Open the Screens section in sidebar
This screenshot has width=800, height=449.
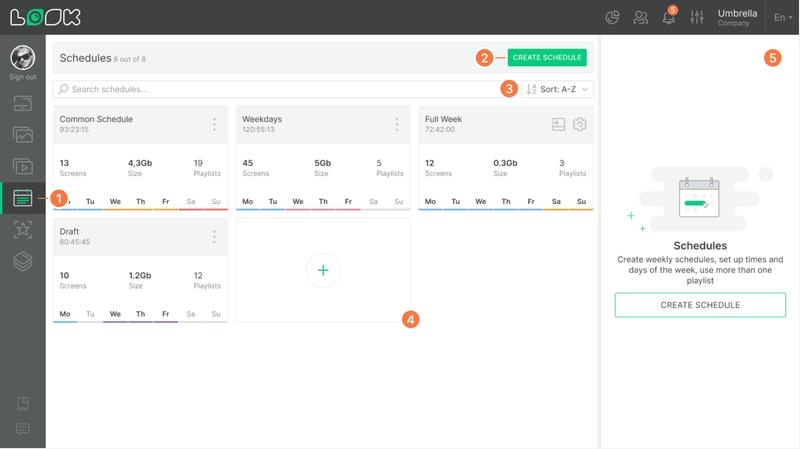coord(22,104)
